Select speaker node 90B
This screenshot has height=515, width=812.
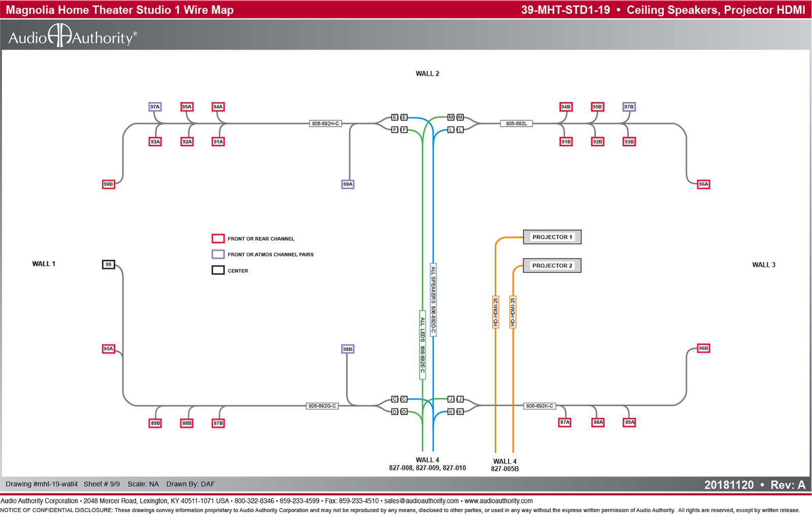[x=109, y=184]
